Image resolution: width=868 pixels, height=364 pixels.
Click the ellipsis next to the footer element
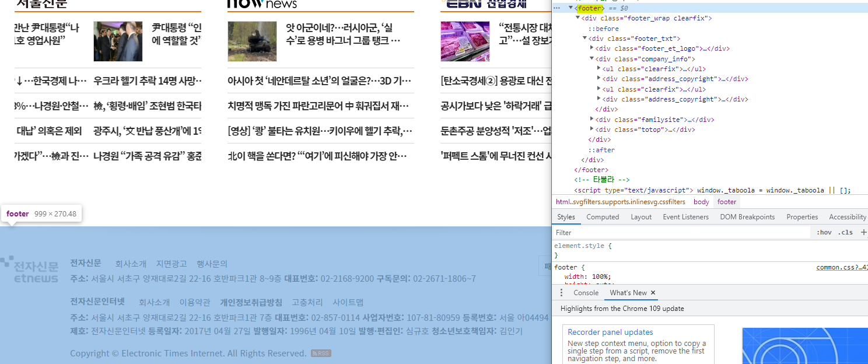(x=556, y=8)
